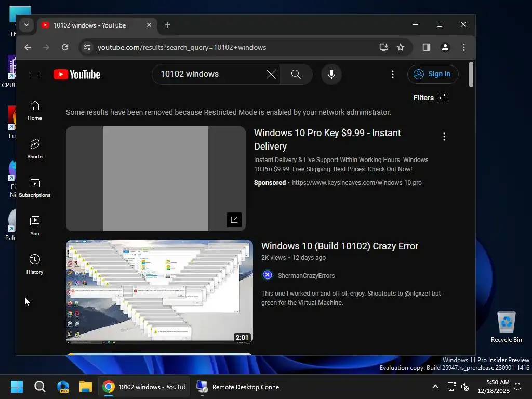Close the 10102 windows YouTube tab
The width and height of the screenshot is (532, 399).
149,25
